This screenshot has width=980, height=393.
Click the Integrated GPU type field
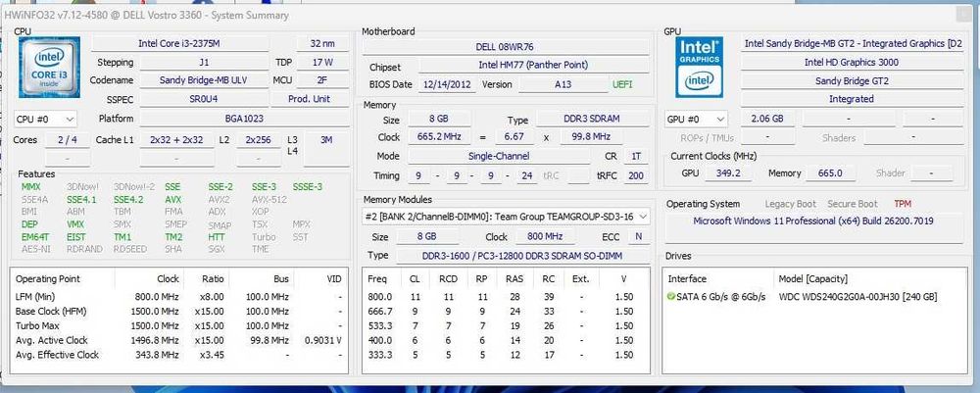coord(852,99)
